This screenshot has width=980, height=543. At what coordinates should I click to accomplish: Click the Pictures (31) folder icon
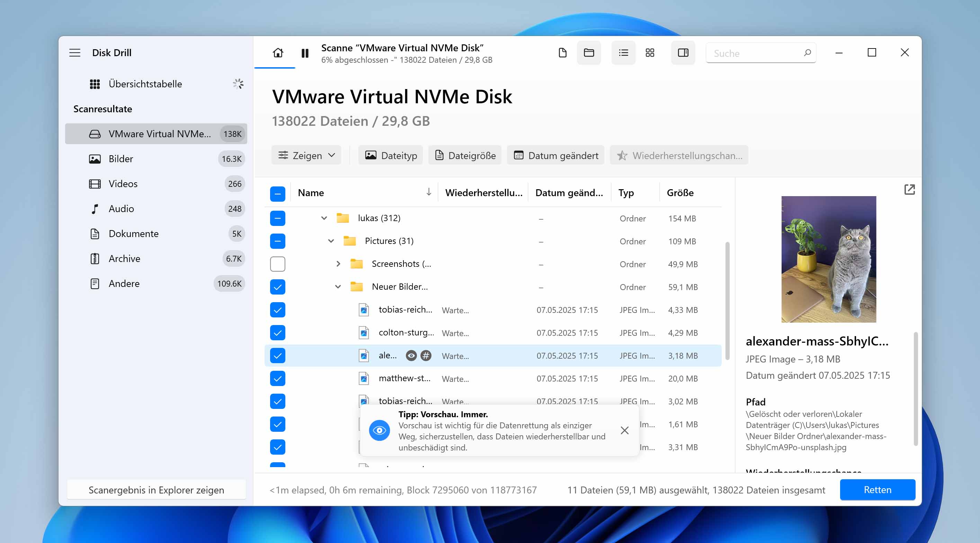349,240
